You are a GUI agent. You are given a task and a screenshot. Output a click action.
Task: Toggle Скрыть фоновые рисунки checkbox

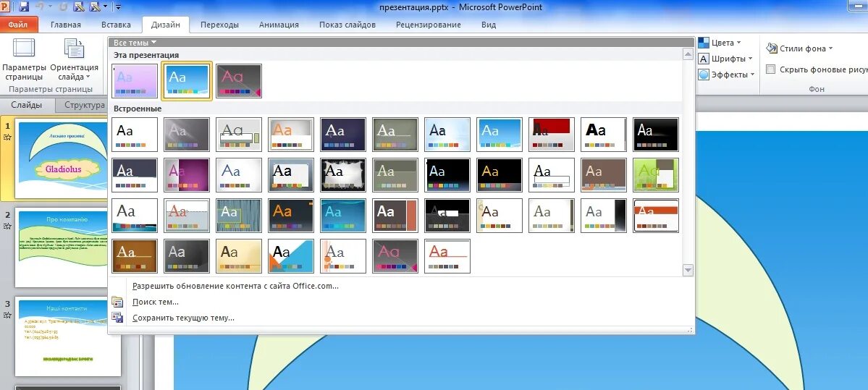pos(770,69)
